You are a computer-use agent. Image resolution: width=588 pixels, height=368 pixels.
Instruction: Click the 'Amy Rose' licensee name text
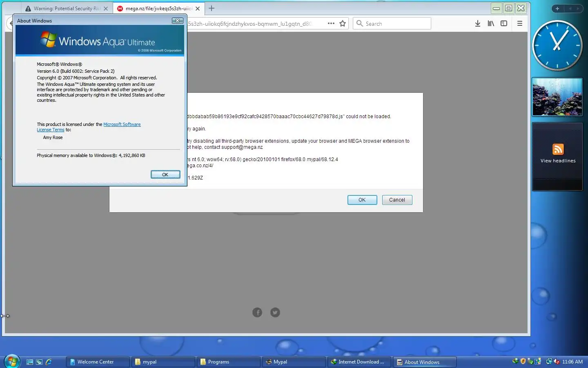click(x=53, y=137)
